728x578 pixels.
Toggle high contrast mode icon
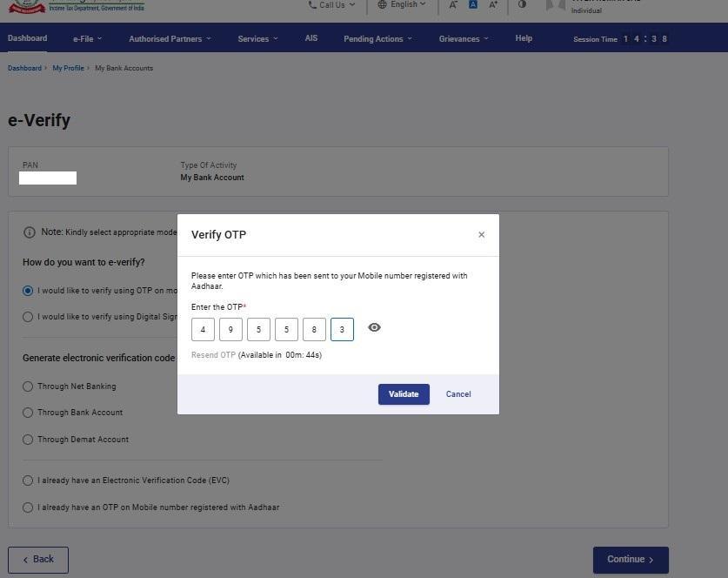(x=522, y=5)
